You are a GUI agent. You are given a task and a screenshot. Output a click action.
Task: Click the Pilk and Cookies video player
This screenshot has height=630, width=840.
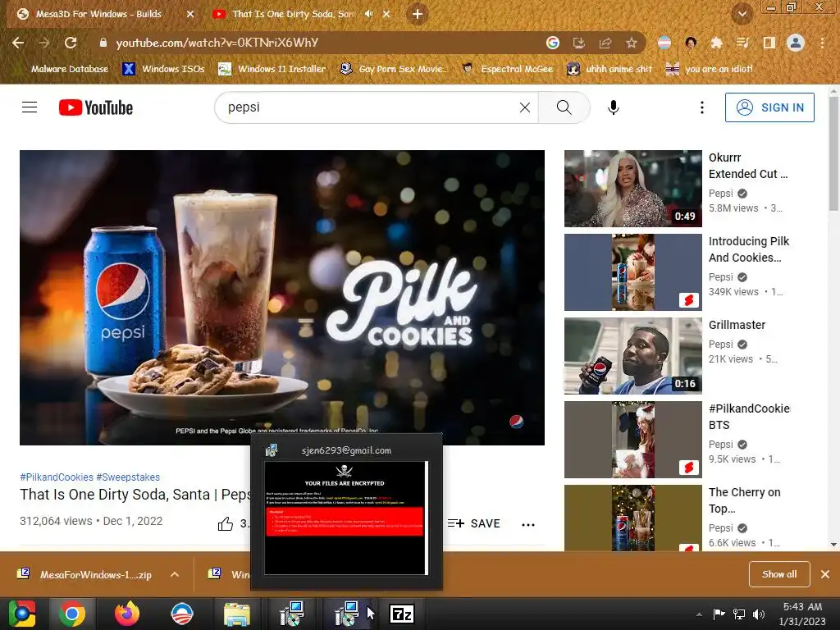(282, 297)
